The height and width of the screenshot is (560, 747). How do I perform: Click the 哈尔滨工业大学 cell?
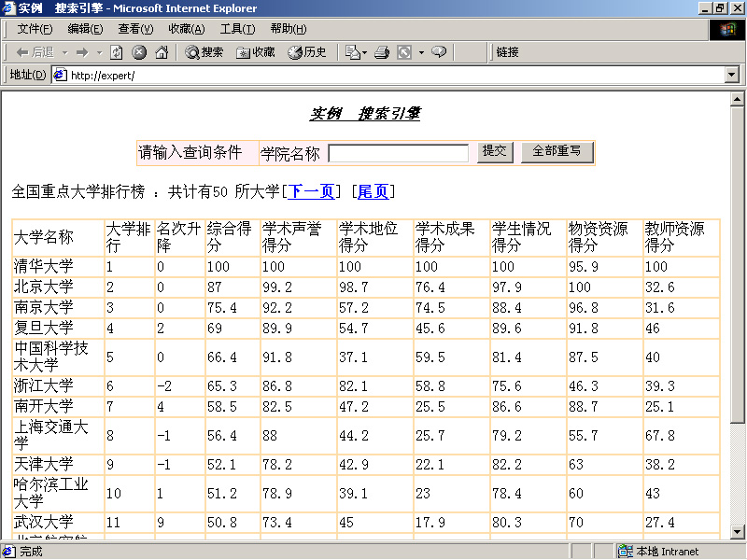click(58, 494)
